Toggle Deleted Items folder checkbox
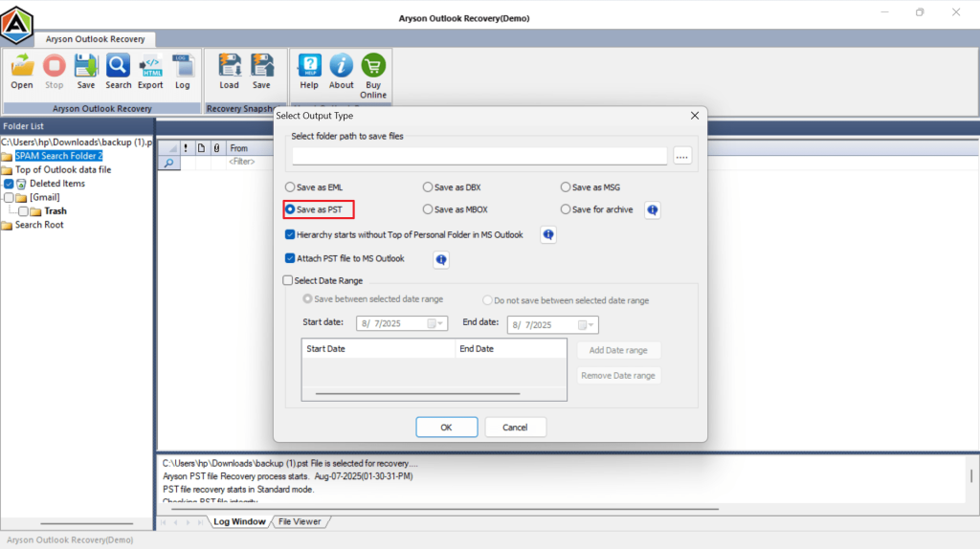 coord(9,184)
